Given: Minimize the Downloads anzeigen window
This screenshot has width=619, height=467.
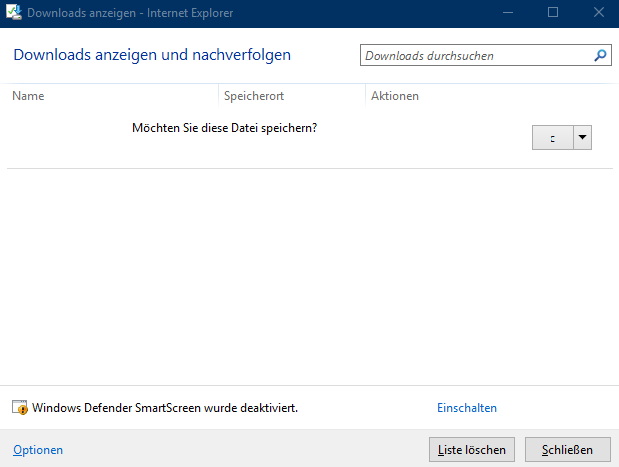Looking at the screenshot, I should click(x=508, y=13).
